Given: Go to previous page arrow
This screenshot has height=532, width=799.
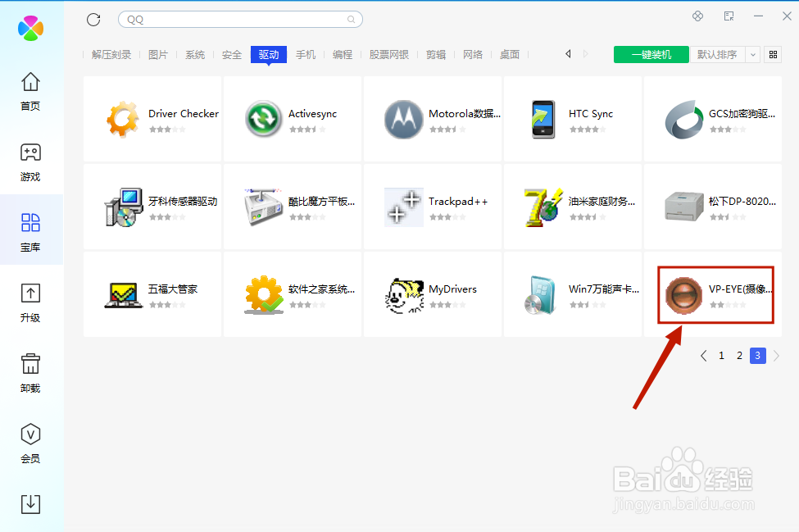Looking at the screenshot, I should point(704,356).
